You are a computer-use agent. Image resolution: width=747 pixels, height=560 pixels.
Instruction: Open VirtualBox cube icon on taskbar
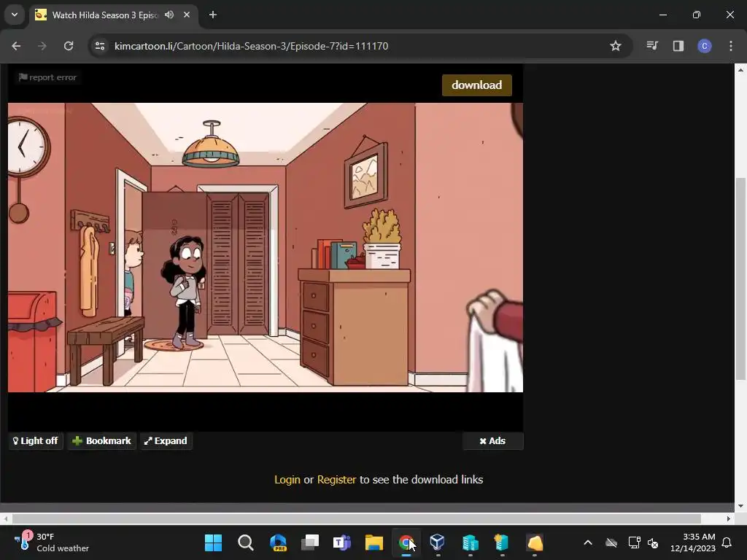tap(438, 542)
